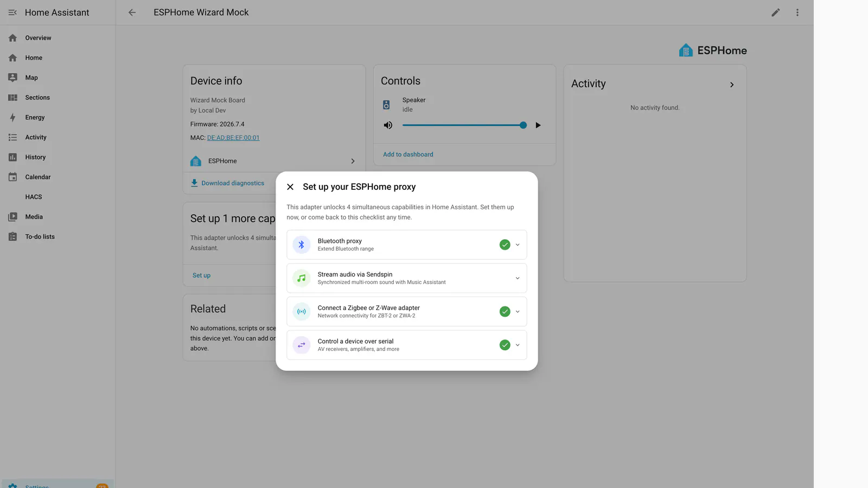Screen dimensions: 868x488
Task: Click the Zigbee radio signal icon
Action: coord(302,312)
